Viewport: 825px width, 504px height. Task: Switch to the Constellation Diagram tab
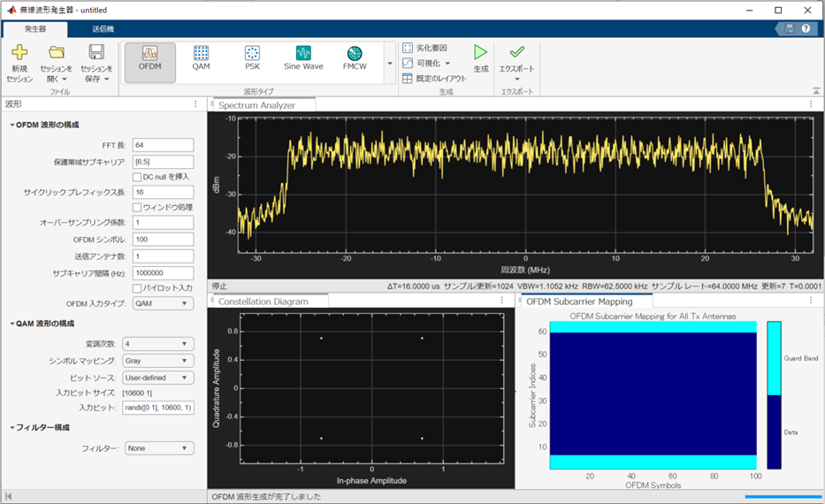click(x=263, y=302)
